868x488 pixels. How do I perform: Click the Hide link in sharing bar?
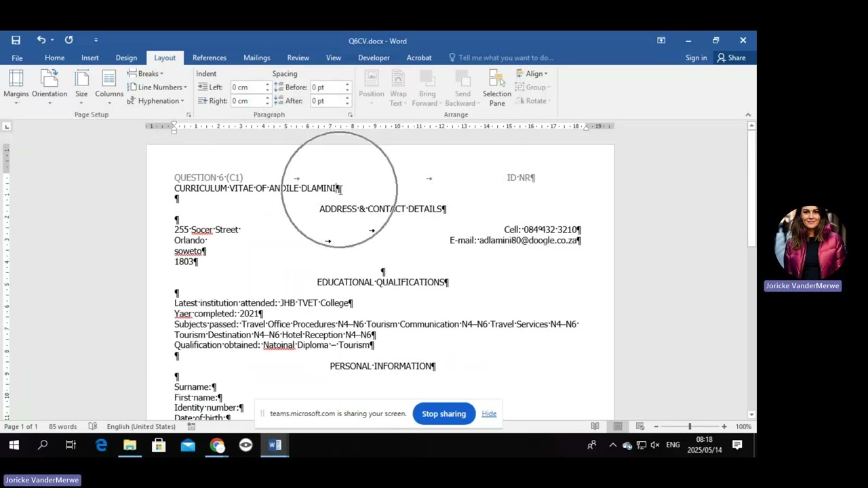pyautogui.click(x=489, y=413)
